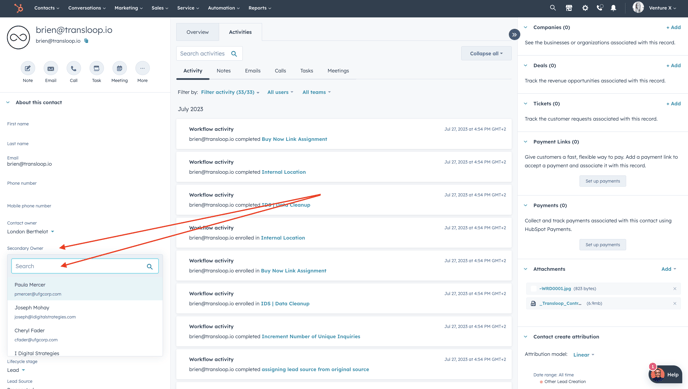This screenshot has height=389, width=688.
Task: Collapse the About this contact section
Action: (x=8, y=102)
